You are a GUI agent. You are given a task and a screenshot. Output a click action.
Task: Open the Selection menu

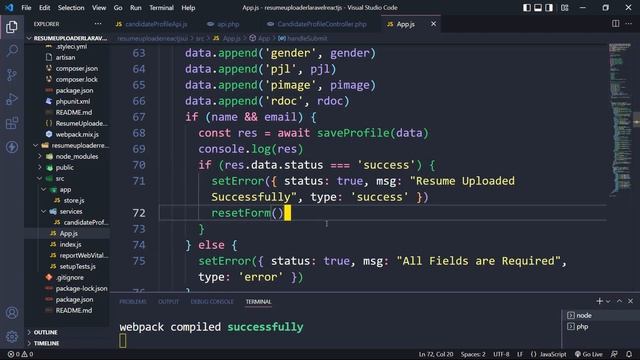71,8
